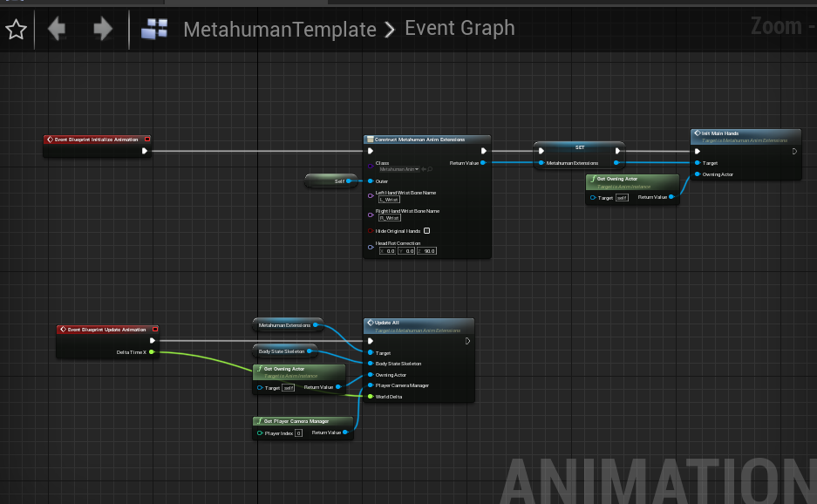Screen dimensions: 817x504
Task: Click the favorite star icon
Action: [16, 29]
